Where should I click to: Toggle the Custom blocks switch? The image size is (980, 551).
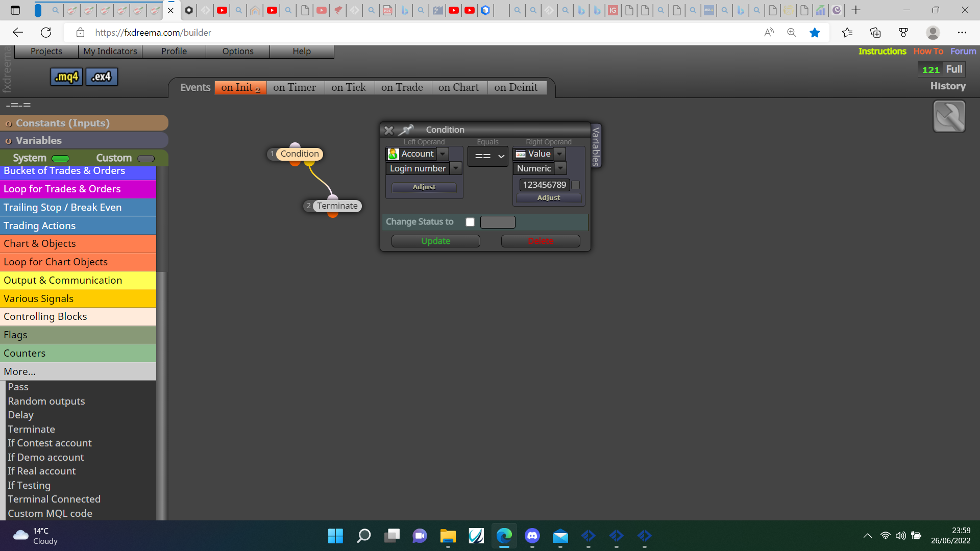point(146,159)
